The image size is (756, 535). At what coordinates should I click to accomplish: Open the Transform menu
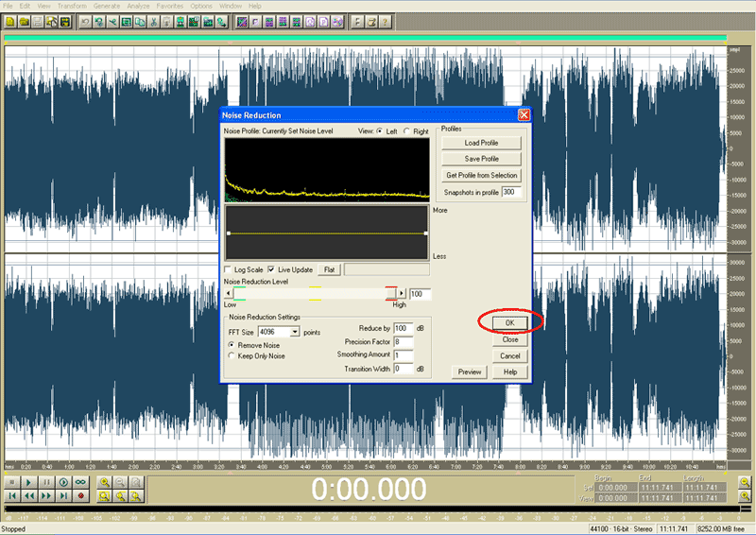72,6
